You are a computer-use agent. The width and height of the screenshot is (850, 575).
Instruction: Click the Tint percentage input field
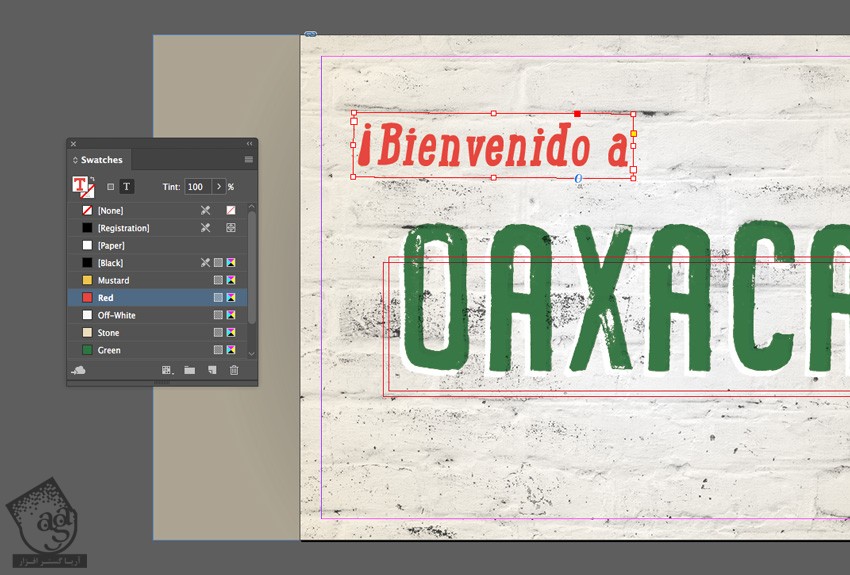click(x=197, y=187)
